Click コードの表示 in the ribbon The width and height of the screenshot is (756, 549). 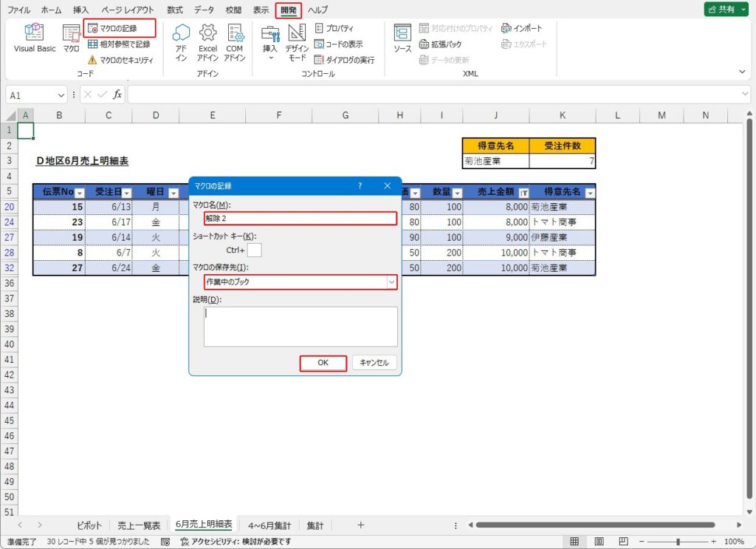(339, 44)
